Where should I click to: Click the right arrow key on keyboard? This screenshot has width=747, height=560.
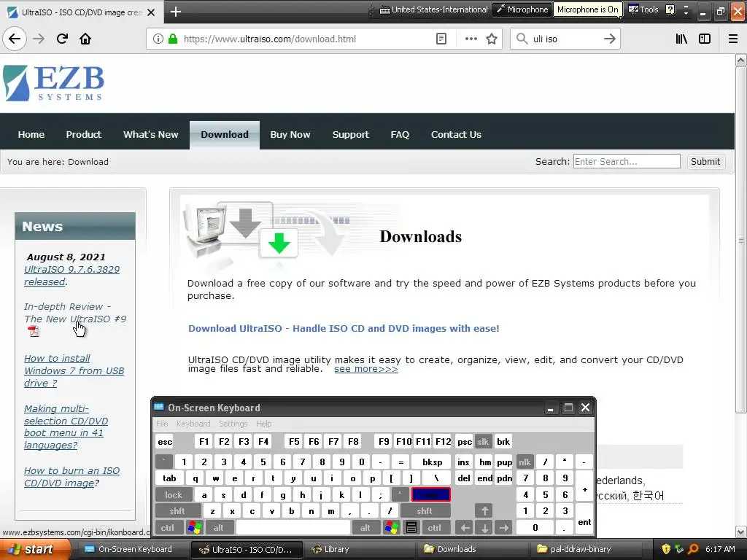[503, 528]
